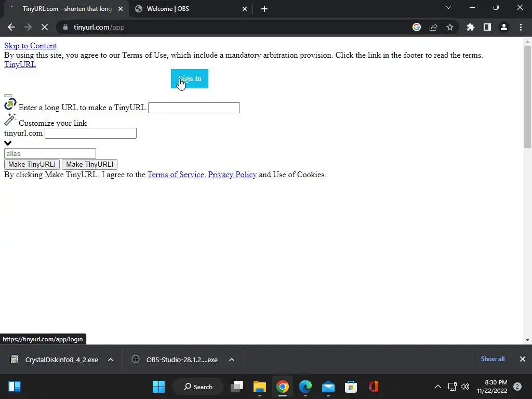
Task: Open the TinyURL home link
Action: 20,64
